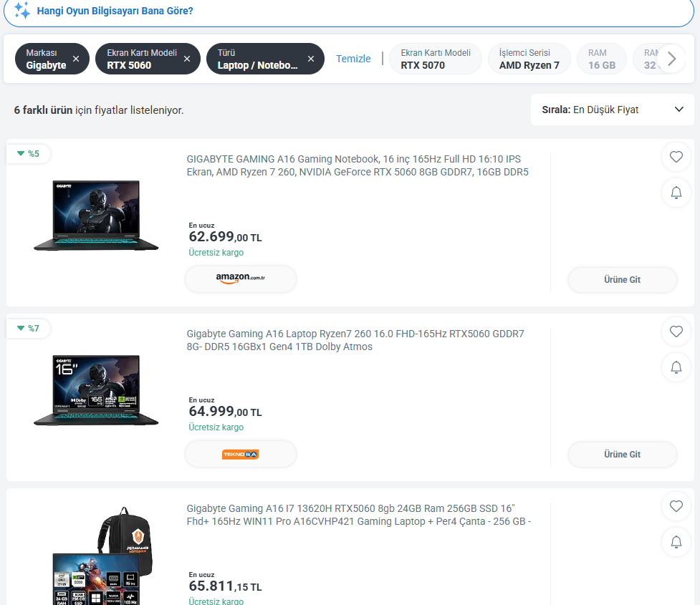Add the Teknosa A16 laptop to favorites

click(x=676, y=332)
